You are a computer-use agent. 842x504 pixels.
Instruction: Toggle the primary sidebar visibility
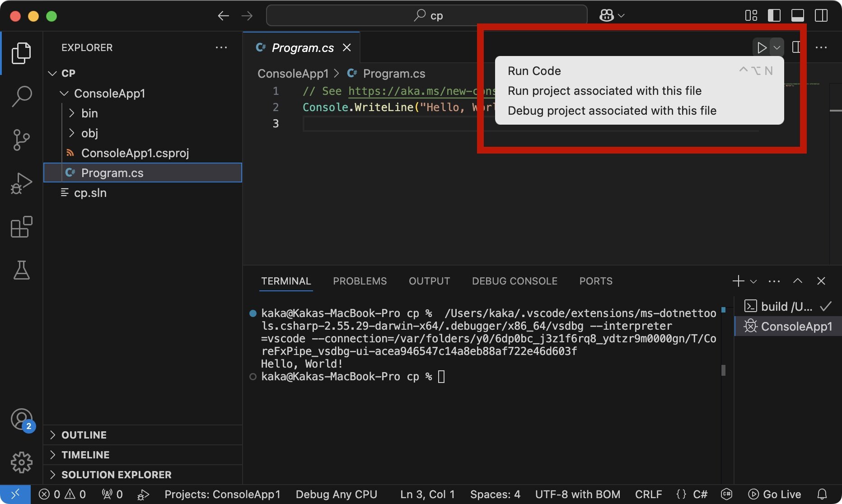pyautogui.click(x=774, y=15)
